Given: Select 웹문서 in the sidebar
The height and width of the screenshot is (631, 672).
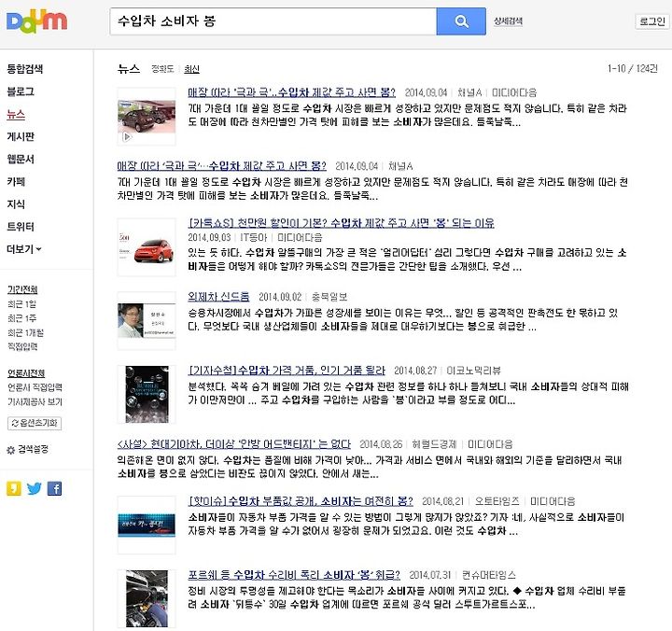Looking at the screenshot, I should click(21, 159).
